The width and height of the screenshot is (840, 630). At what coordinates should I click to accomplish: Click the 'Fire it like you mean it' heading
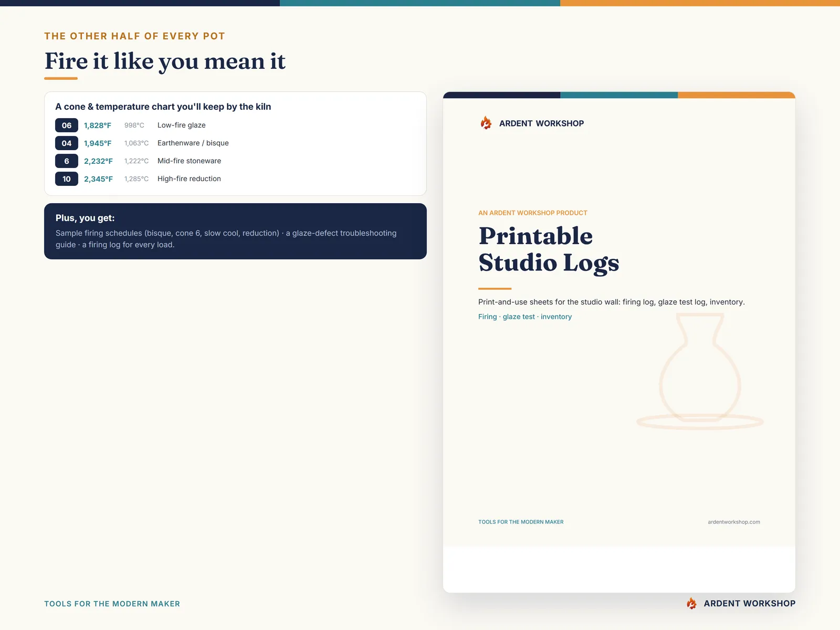pyautogui.click(x=165, y=61)
